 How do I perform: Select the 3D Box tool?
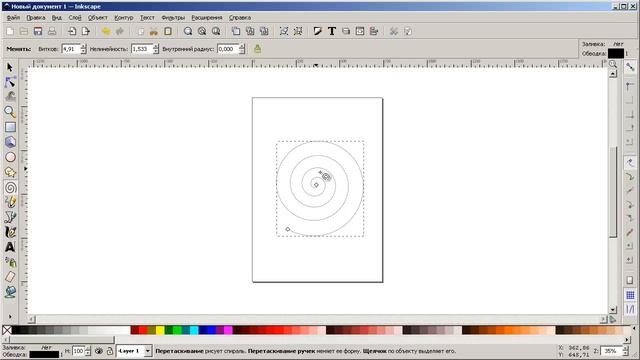click(10, 142)
